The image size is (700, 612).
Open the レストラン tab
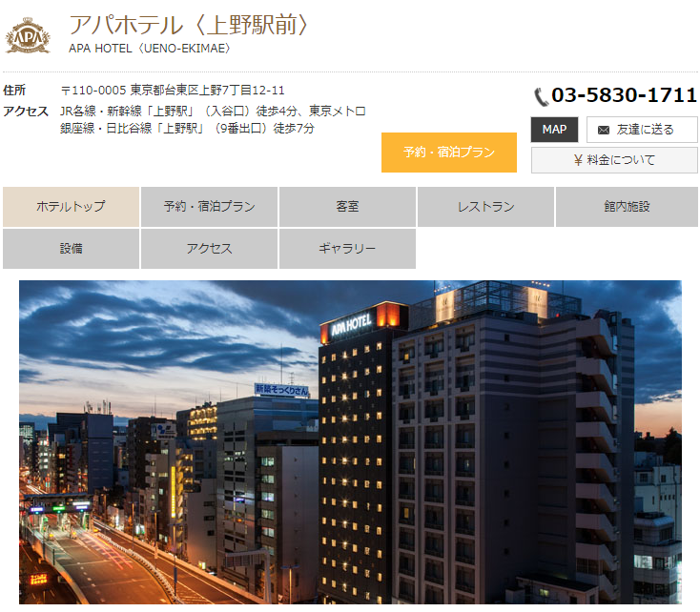pos(485,207)
